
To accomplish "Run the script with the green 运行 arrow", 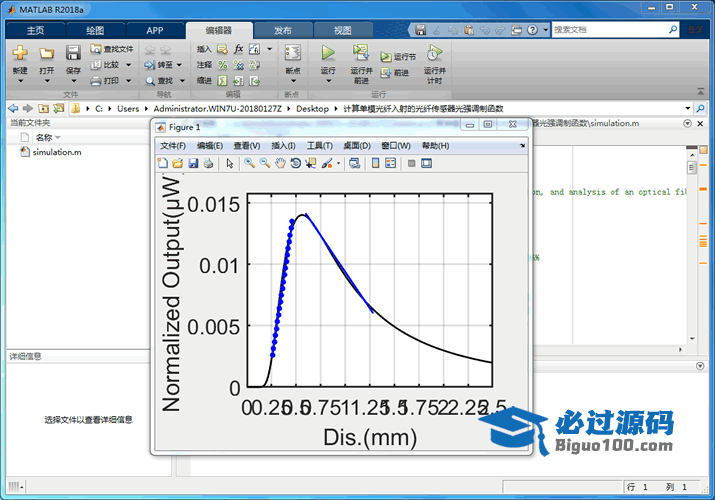I will coord(328,53).
